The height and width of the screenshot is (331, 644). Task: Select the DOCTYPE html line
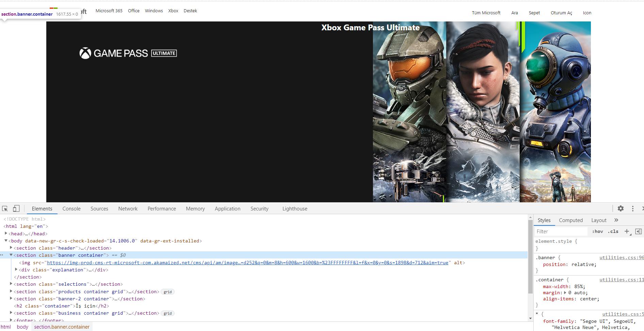click(x=25, y=219)
